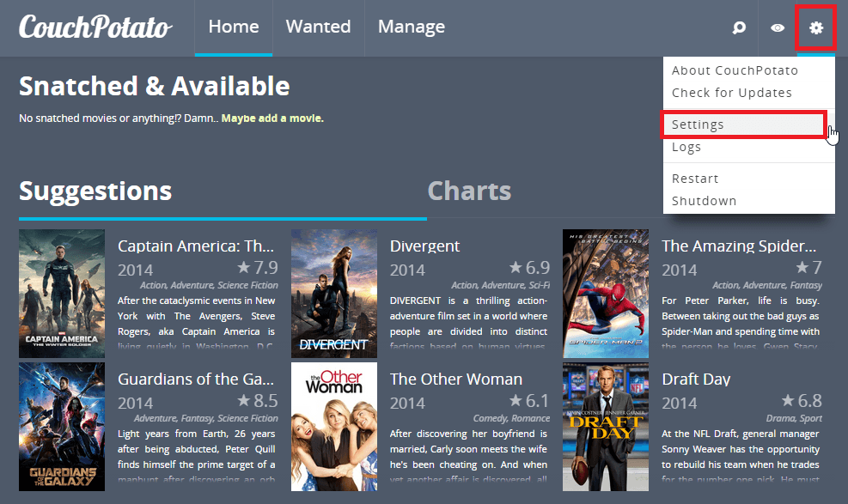
Task: Select Settings from the dropdown menu
Action: (698, 124)
